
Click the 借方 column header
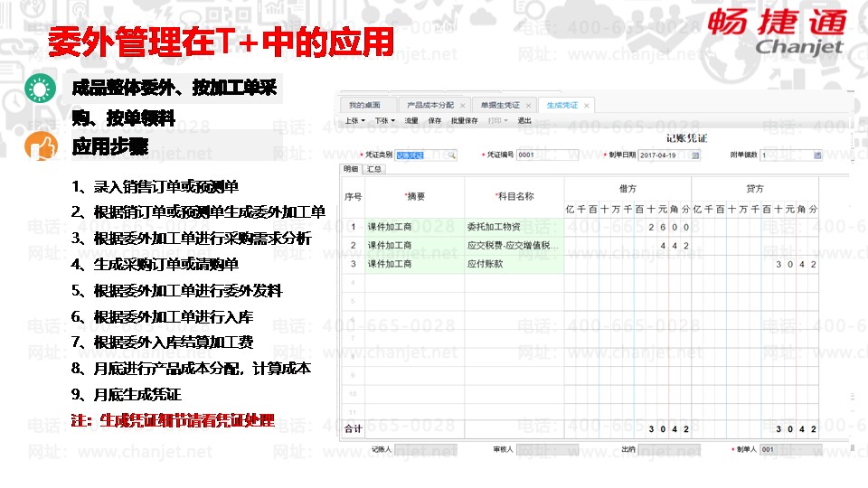(627, 189)
